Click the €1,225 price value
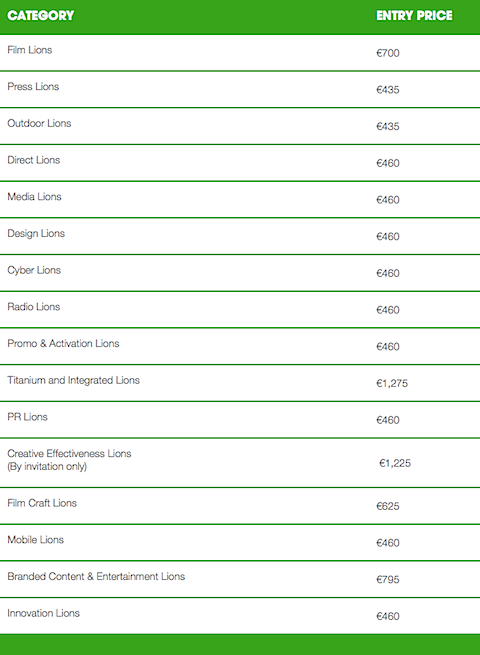This screenshot has width=480, height=655. [395, 463]
